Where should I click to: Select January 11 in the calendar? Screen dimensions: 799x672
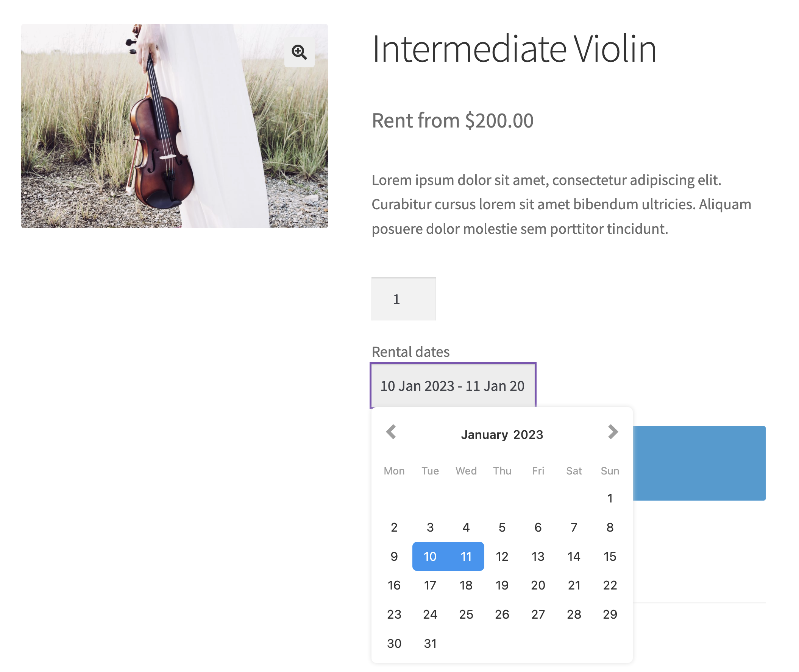coord(466,557)
